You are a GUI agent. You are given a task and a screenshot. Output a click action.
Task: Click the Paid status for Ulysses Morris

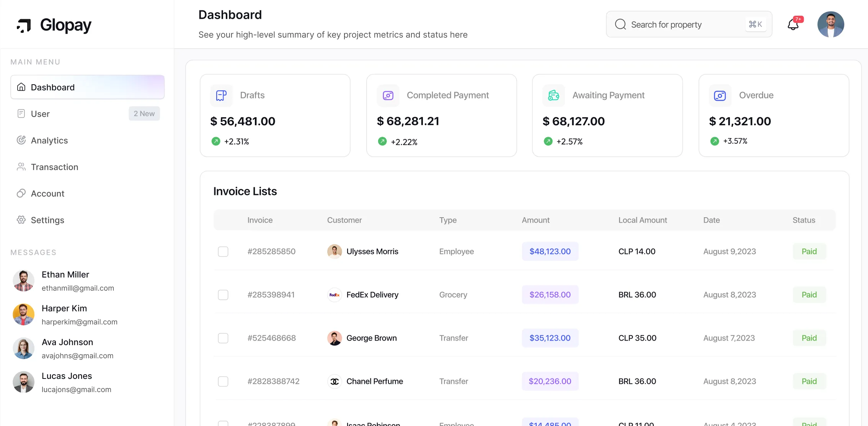tap(809, 252)
